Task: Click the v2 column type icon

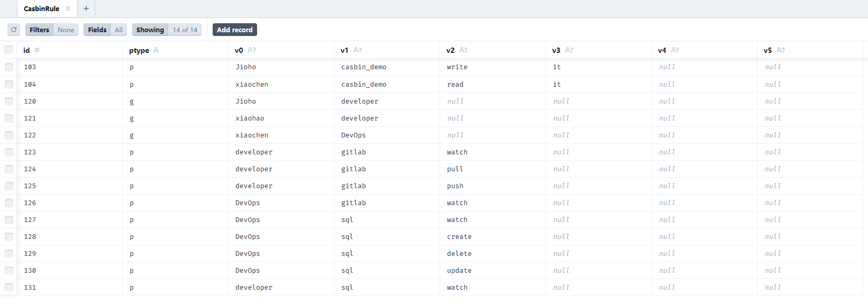Action: coord(463,50)
